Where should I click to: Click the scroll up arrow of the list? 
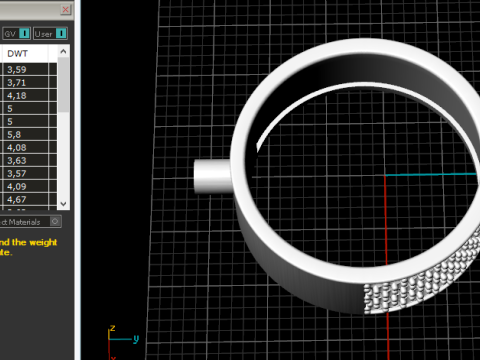(63, 51)
